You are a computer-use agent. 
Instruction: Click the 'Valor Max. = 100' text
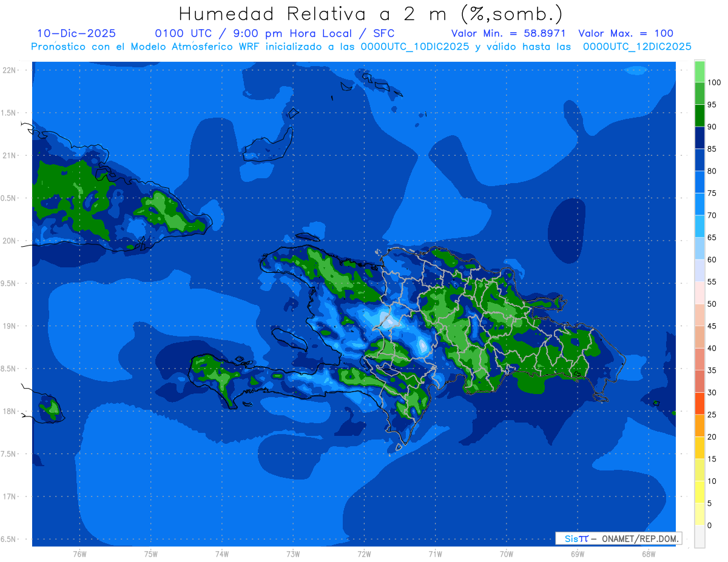625,33
